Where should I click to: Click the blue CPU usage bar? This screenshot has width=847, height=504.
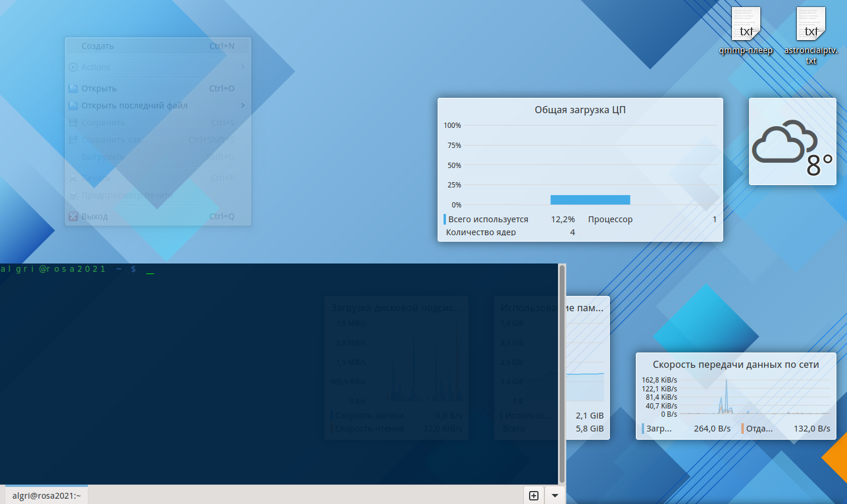tap(590, 200)
